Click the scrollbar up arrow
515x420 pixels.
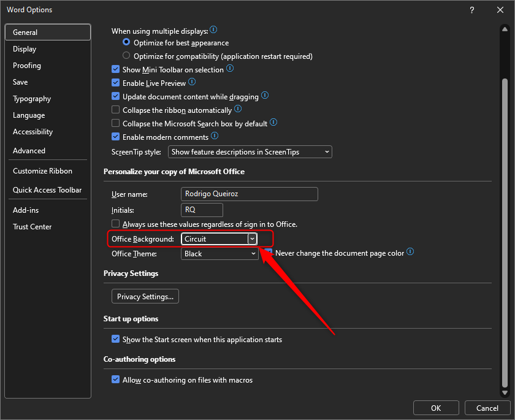point(505,29)
